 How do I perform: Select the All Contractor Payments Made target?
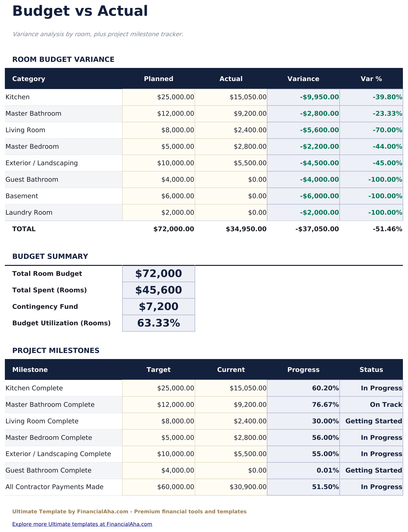tap(158, 487)
